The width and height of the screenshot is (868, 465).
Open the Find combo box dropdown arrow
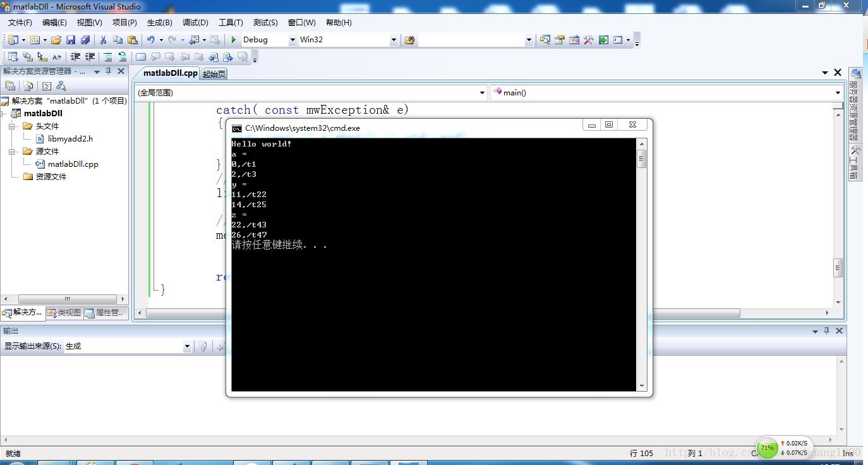[529, 40]
